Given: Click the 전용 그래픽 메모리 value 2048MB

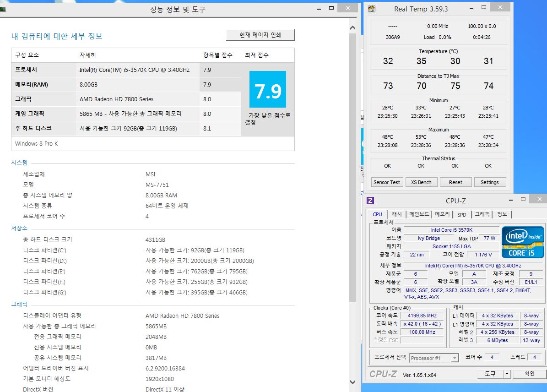Looking at the screenshot, I should click(156, 337).
